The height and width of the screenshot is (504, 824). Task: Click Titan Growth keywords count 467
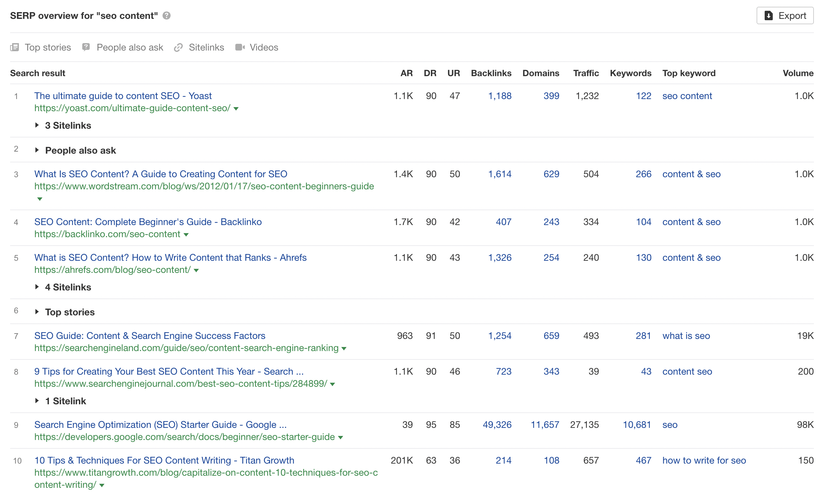[x=643, y=460]
